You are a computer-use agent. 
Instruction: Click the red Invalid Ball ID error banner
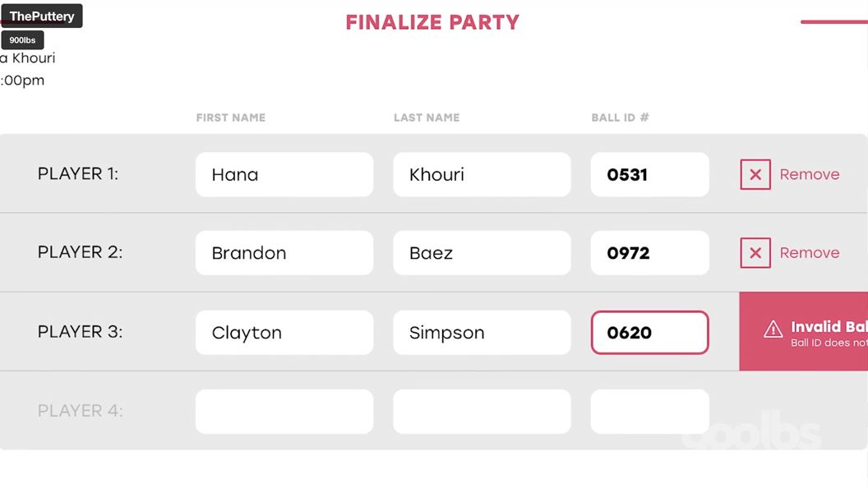click(x=814, y=332)
